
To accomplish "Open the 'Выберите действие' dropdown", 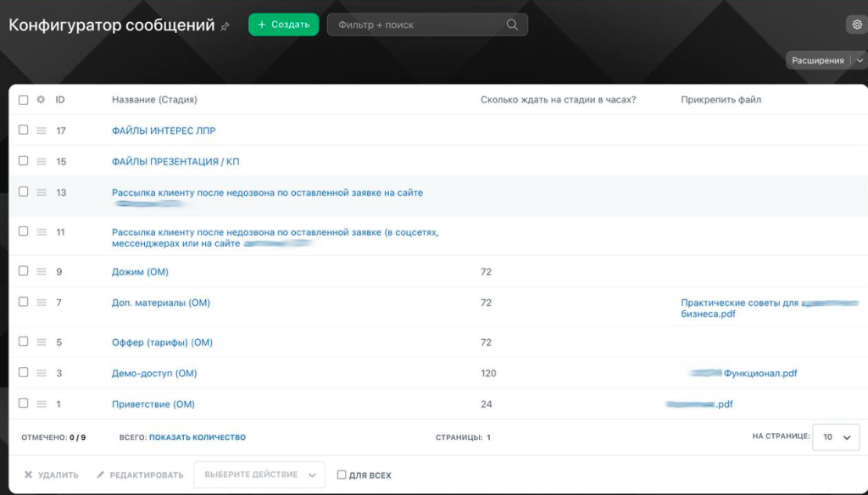I will click(259, 475).
